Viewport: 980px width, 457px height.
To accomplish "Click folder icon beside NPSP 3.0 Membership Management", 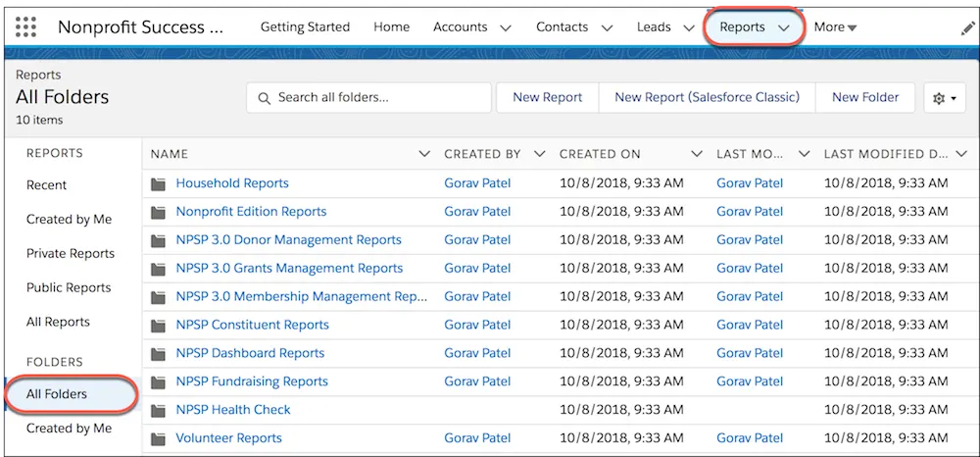I will (158, 297).
